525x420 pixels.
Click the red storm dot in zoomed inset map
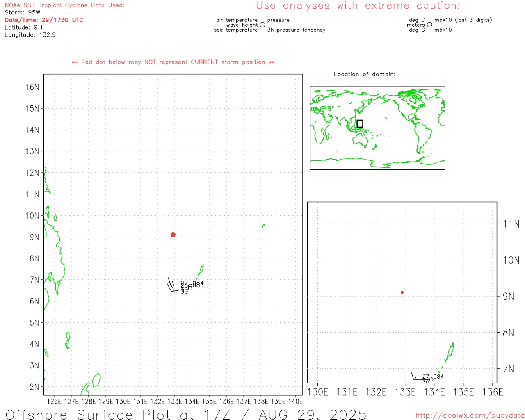402,292
